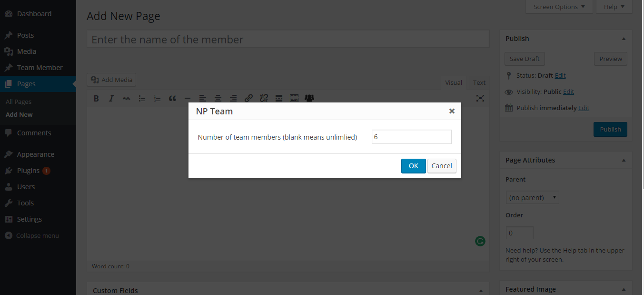Click Cancel in NP Team dialog
The image size is (644, 295).
coord(442,166)
